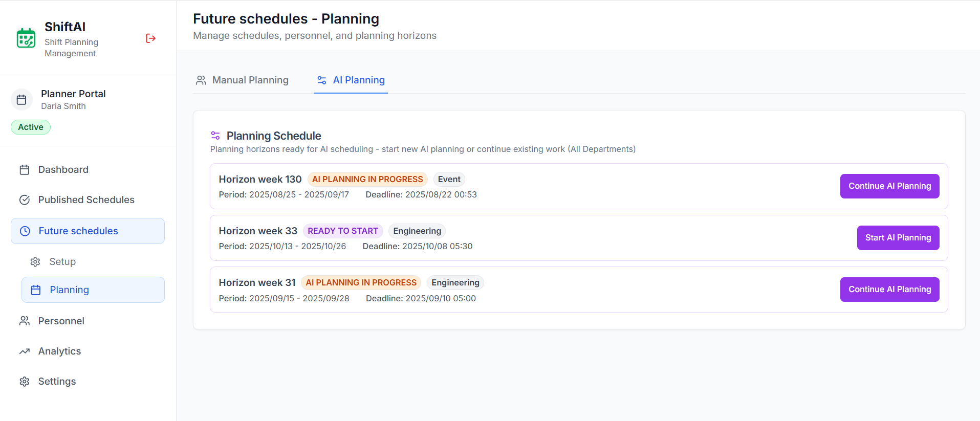
Task: Click the Engineering tag on Horizon week 31
Action: click(455, 283)
